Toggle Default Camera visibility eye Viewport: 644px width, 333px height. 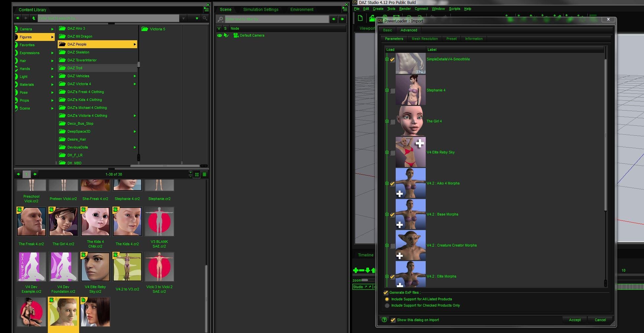(x=219, y=35)
